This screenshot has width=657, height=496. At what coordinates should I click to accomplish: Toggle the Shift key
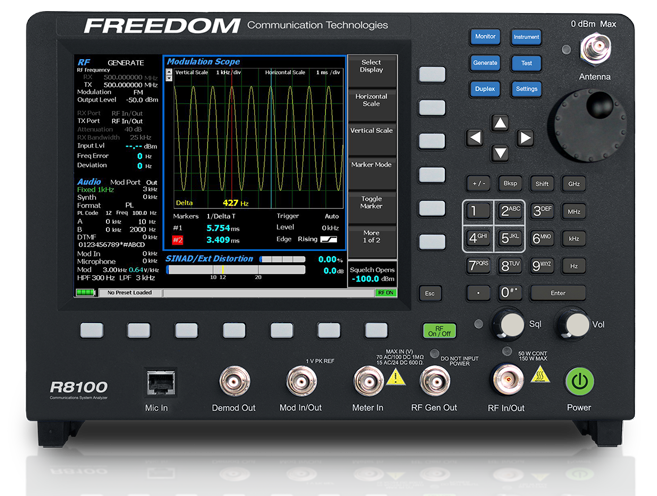(542, 183)
